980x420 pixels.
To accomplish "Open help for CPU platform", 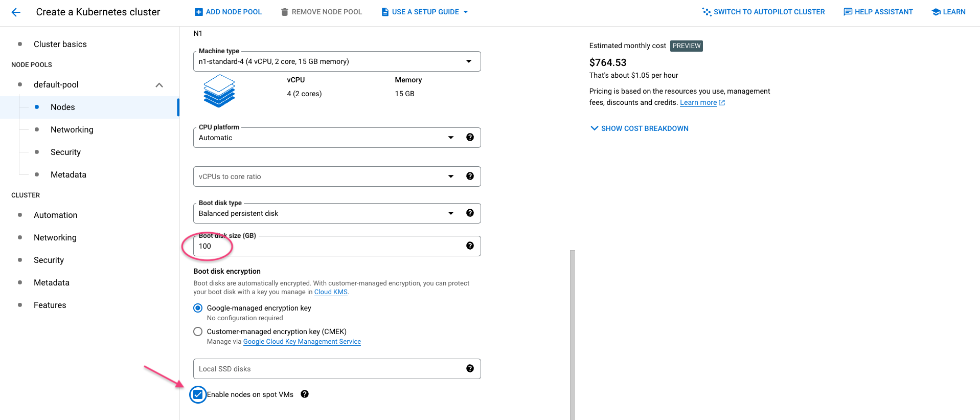I will pos(470,137).
